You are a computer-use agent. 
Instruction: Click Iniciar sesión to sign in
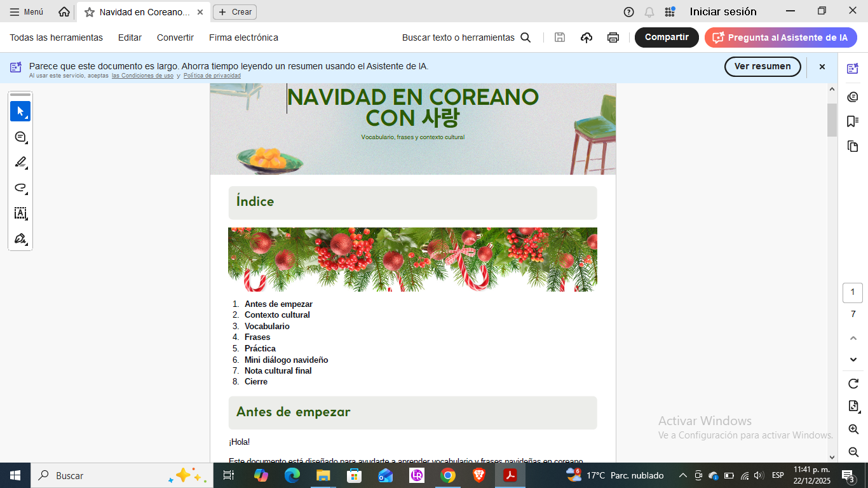[723, 11]
